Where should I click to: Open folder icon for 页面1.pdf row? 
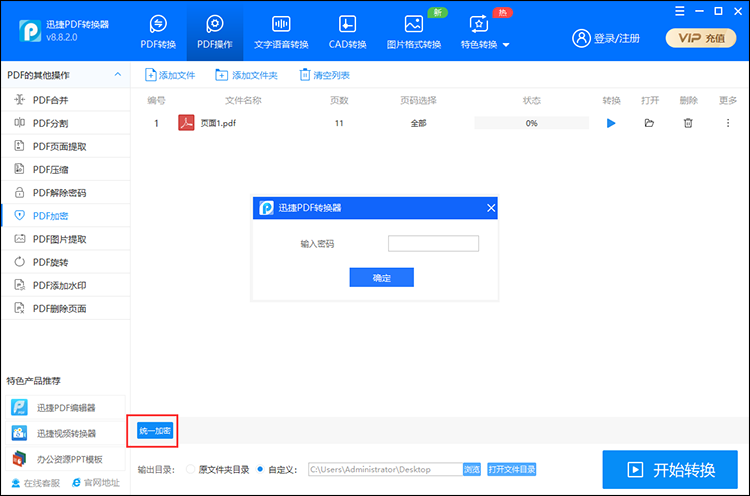649,123
